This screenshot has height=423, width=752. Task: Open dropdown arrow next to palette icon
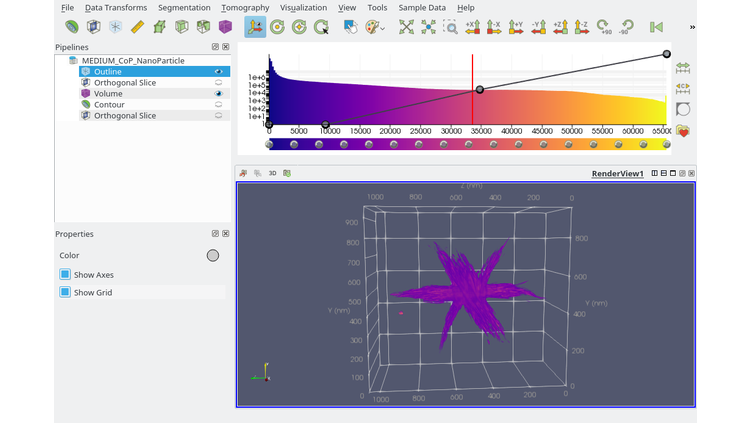point(384,28)
